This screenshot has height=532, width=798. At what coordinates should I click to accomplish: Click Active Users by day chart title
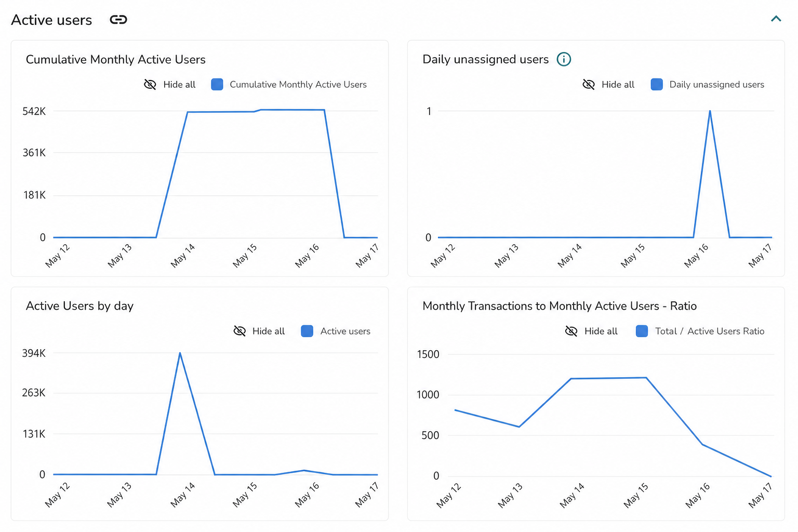tap(79, 306)
